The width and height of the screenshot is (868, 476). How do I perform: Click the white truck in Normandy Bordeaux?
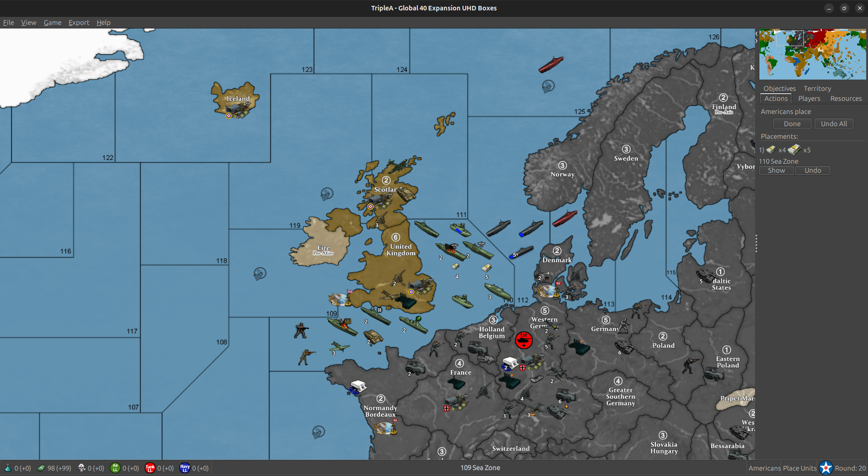point(358,387)
